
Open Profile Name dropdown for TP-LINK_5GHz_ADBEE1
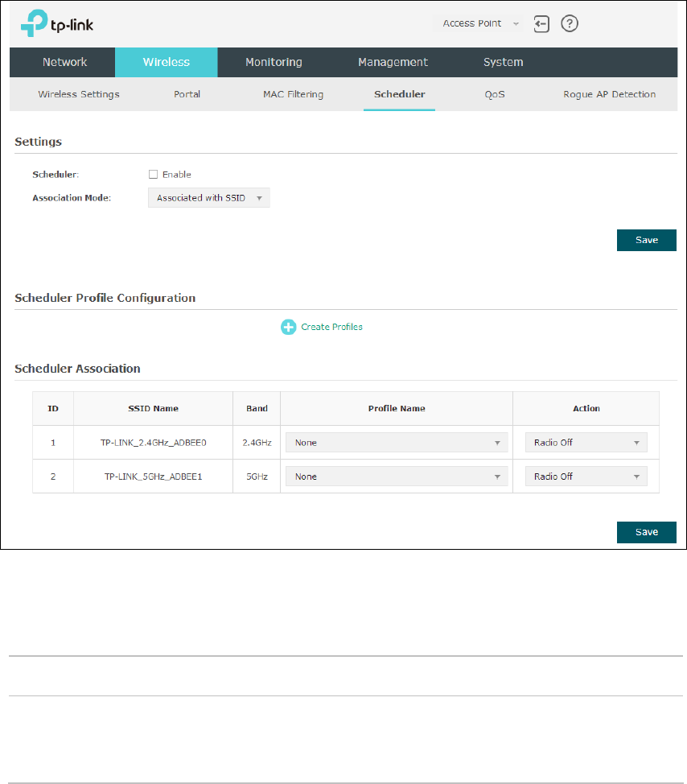point(397,477)
